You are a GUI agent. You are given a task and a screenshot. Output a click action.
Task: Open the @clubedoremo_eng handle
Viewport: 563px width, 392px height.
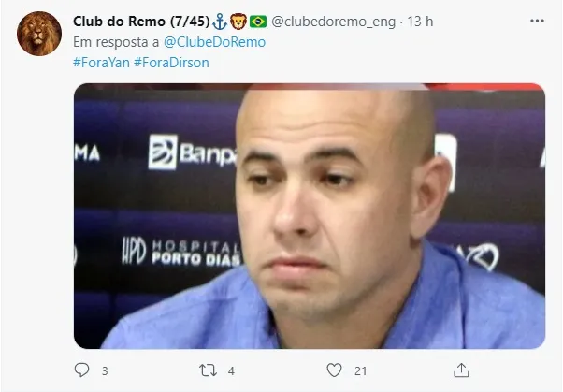point(334,22)
